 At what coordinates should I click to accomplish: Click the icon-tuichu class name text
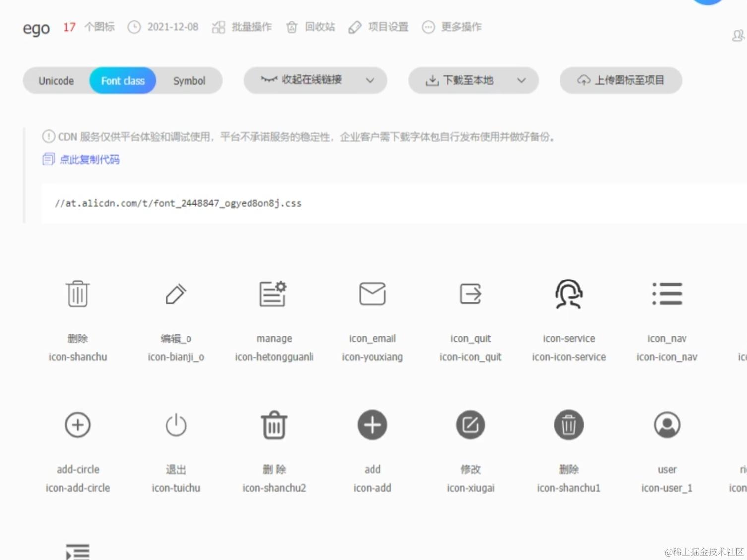(x=176, y=488)
